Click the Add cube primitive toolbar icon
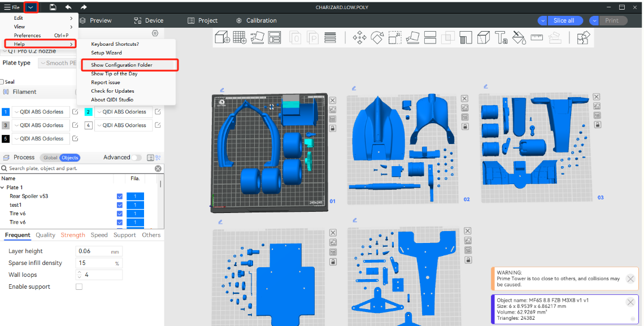This screenshot has height=326, width=644. (223, 38)
